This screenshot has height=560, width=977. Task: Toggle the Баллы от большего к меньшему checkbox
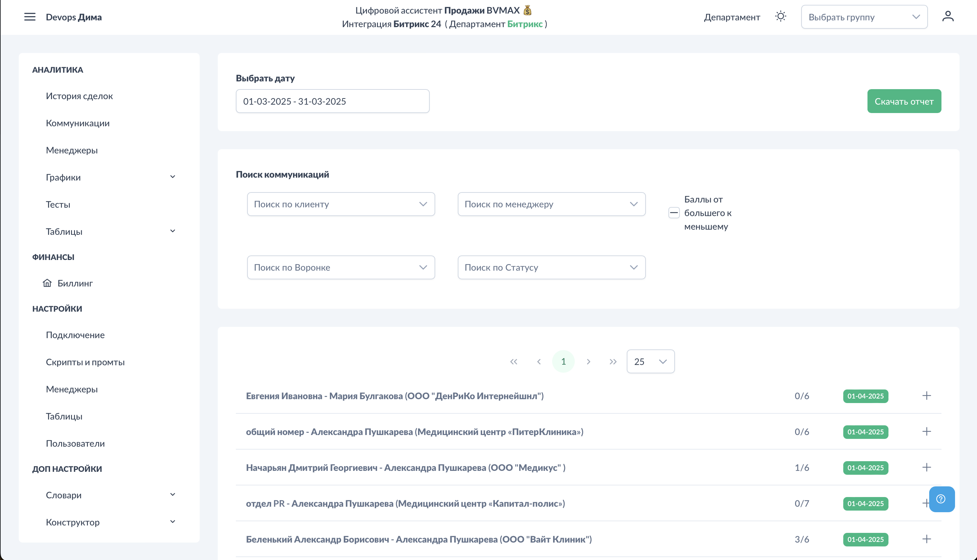[x=674, y=213]
